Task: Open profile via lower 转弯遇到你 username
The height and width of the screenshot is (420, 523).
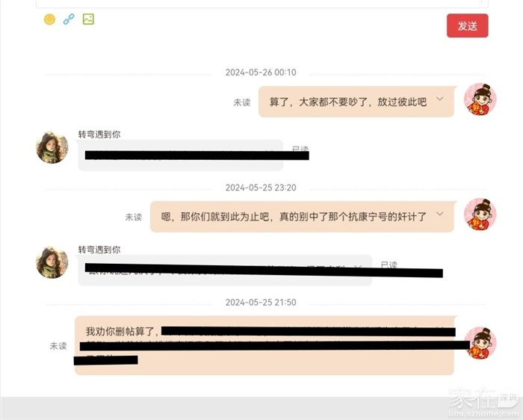Action: [99, 250]
